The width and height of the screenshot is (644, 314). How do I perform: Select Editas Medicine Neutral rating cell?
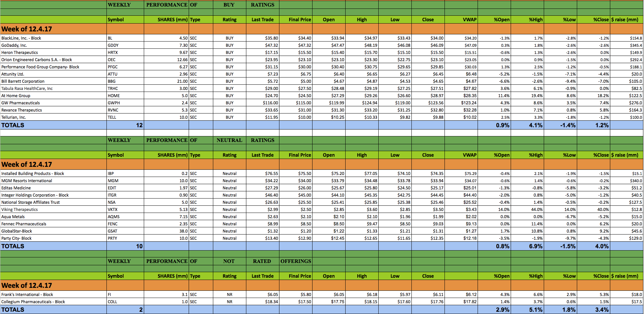(x=229, y=188)
